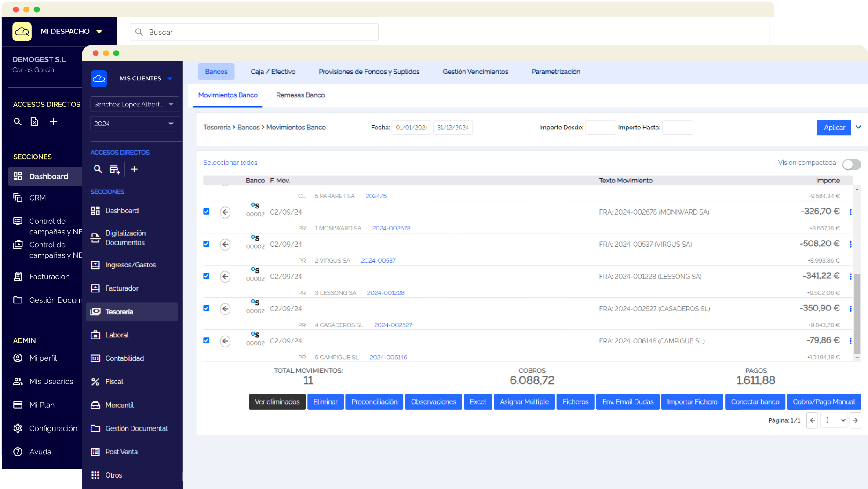Open three-dot menu for -326,70 € movement

850,212
